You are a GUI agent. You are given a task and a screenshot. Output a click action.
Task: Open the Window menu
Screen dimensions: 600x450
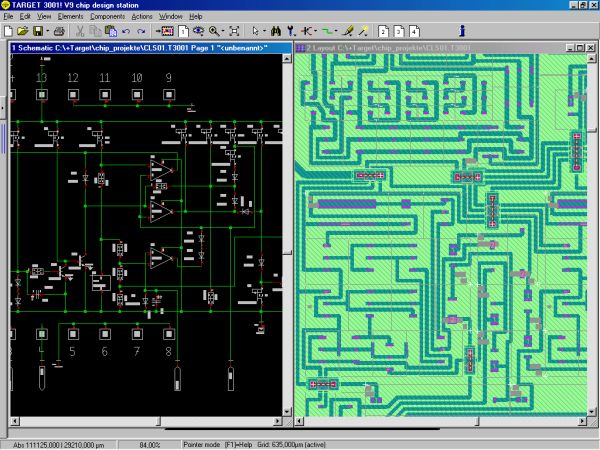point(171,17)
